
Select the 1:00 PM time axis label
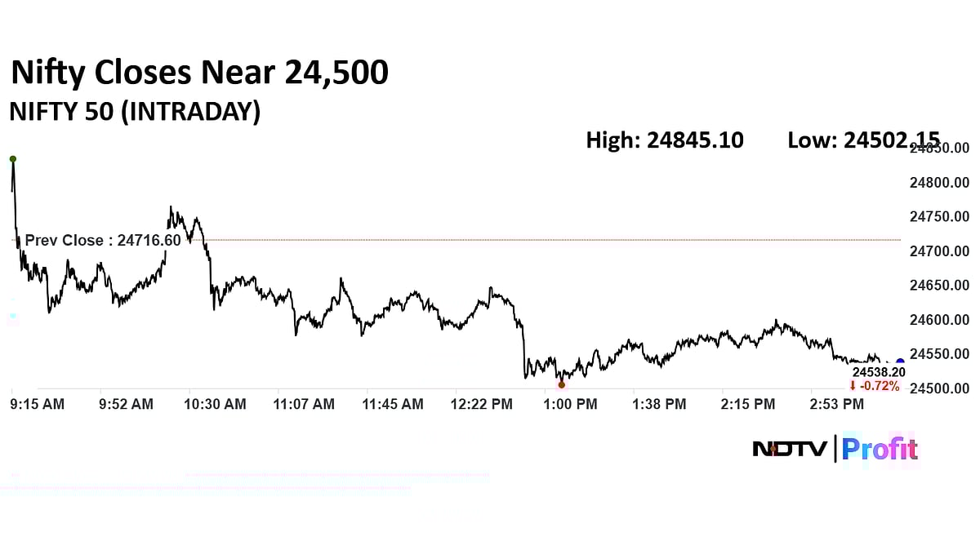[x=572, y=404]
